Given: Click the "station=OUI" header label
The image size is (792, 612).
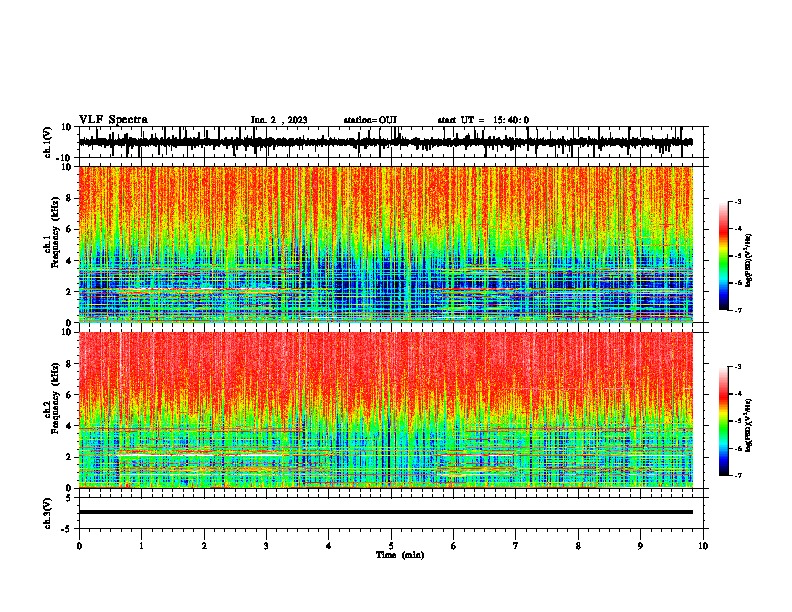Looking at the screenshot, I should click(370, 120).
